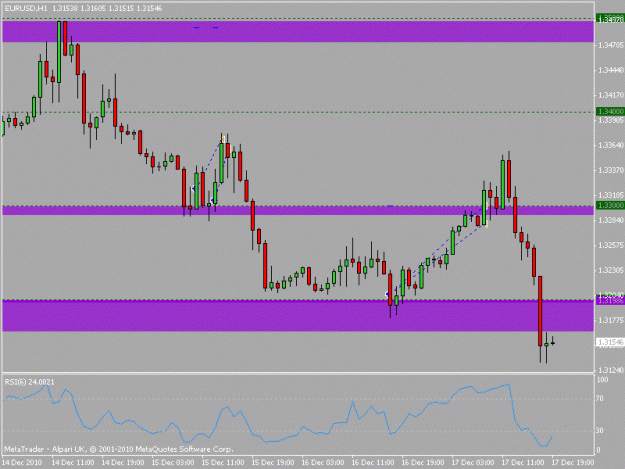Viewport: 625px width, 469px height.
Task: Click the 17 Dec 03:00 time label
Action: coord(473,462)
